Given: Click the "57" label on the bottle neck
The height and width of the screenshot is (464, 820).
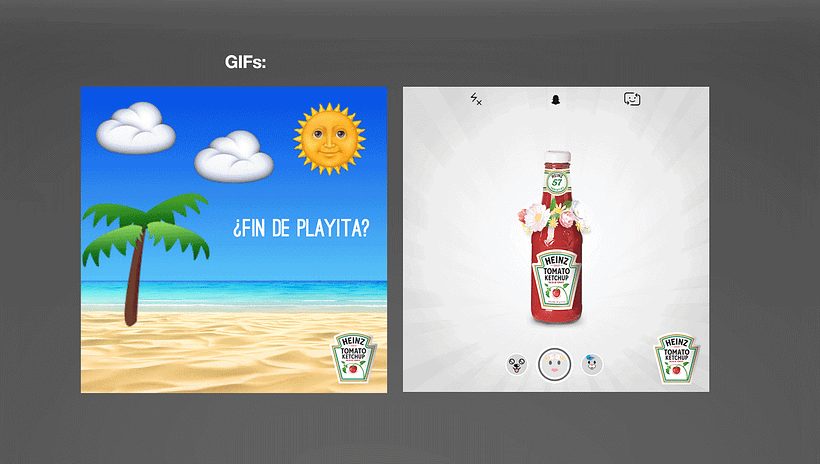Looking at the screenshot, I should (x=557, y=182).
